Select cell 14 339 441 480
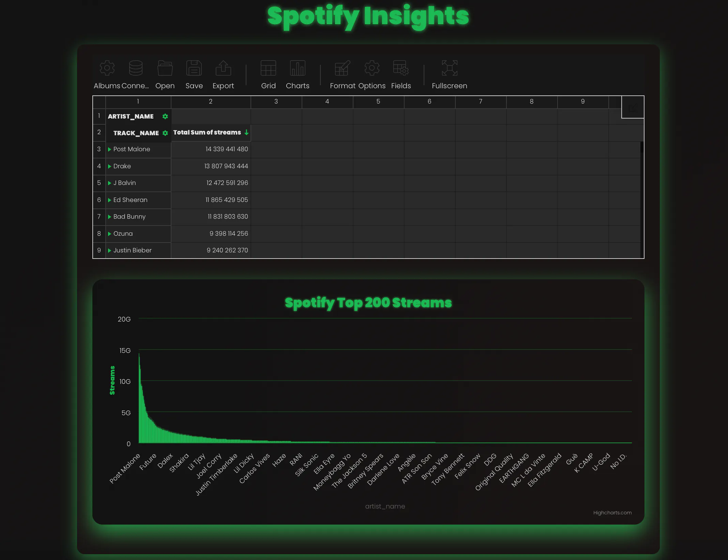Screen dimensions: 728x560 (211, 149)
